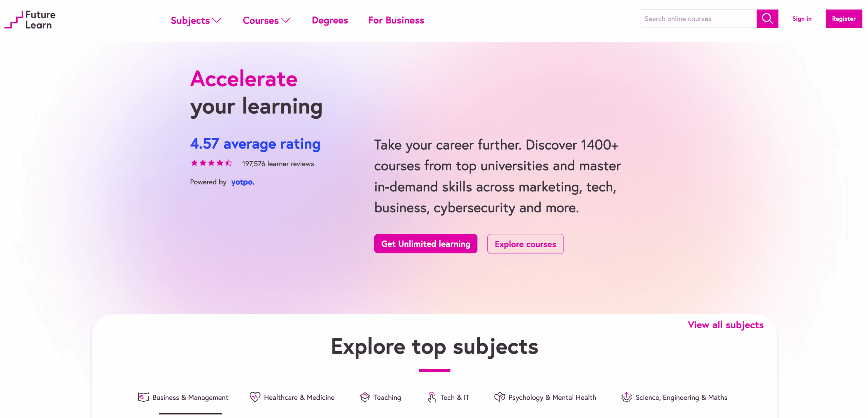Click the Business & Management book icon
This screenshot has width=868, height=418.
click(143, 397)
